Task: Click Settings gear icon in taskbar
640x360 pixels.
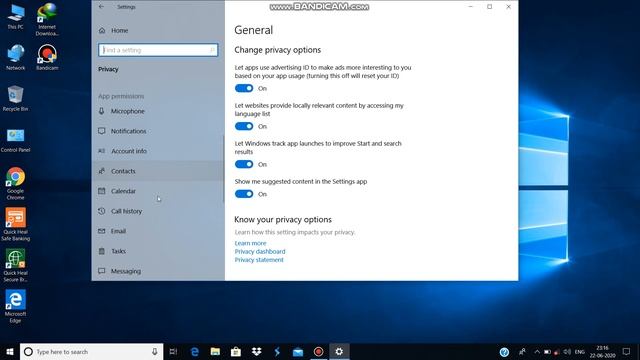Action: point(339,351)
